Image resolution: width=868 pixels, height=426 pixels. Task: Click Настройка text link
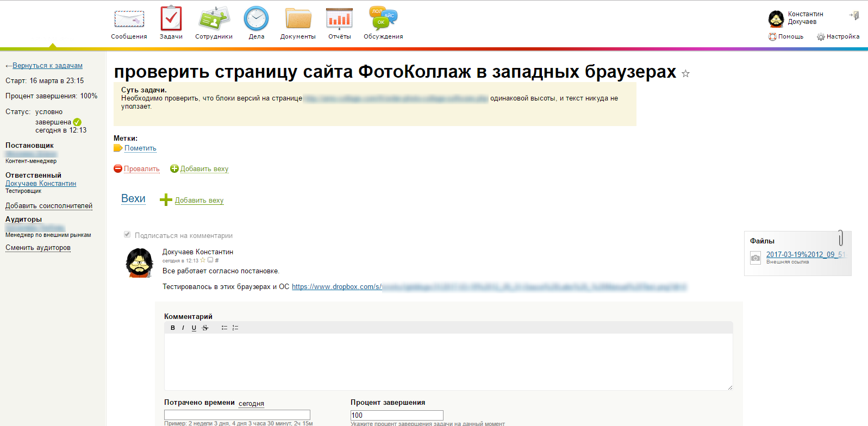[x=843, y=36]
